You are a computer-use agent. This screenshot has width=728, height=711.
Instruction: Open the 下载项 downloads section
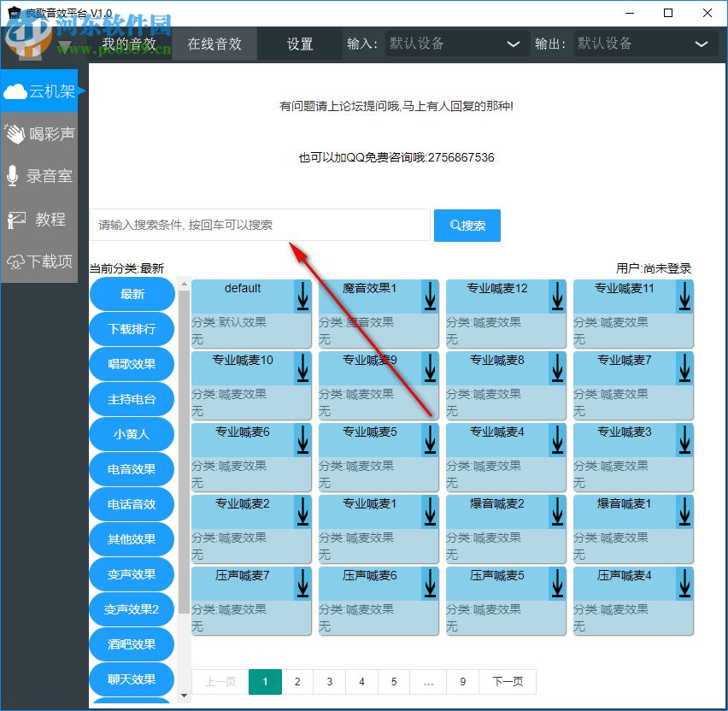[40, 261]
